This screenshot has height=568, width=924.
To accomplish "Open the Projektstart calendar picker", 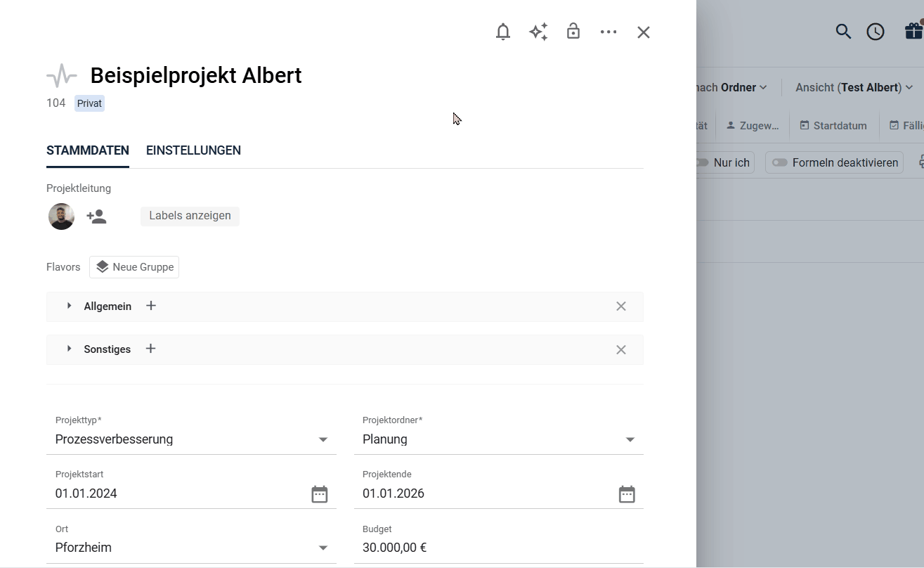I will [320, 494].
